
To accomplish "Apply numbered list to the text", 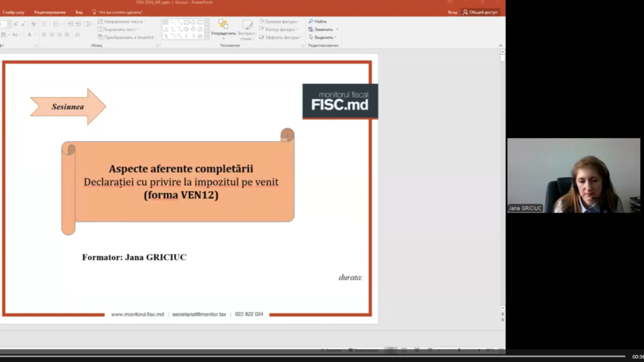I will (56, 24).
